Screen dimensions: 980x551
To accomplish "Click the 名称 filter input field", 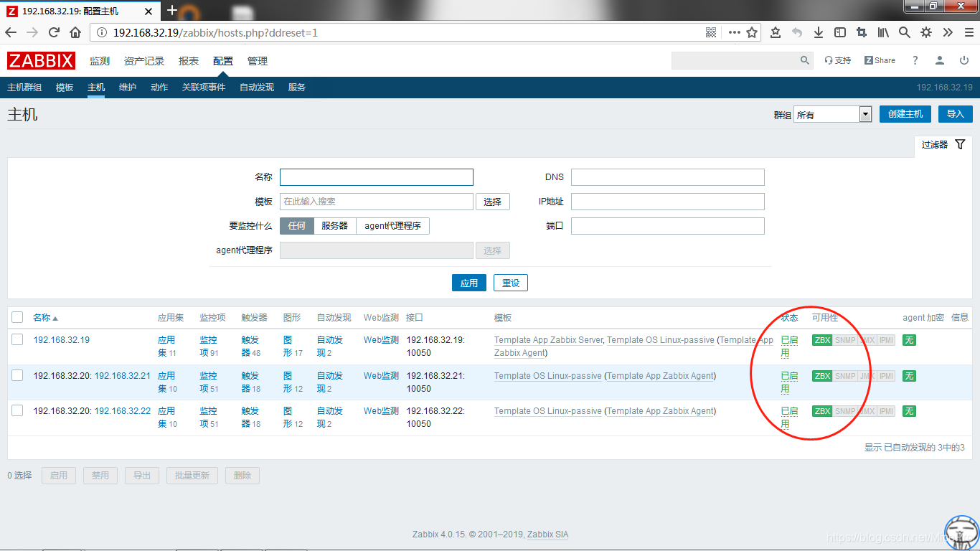I will [x=377, y=177].
